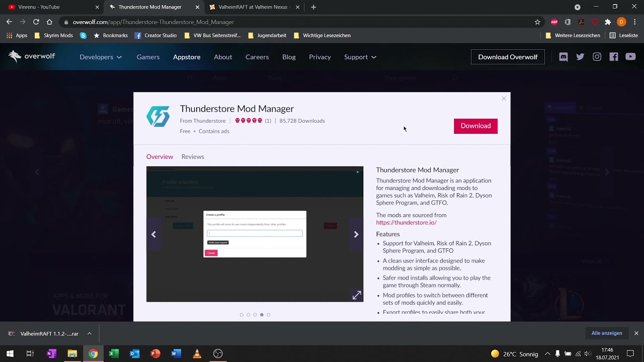Open the Jugendarbeit bookmark folder

point(267,36)
